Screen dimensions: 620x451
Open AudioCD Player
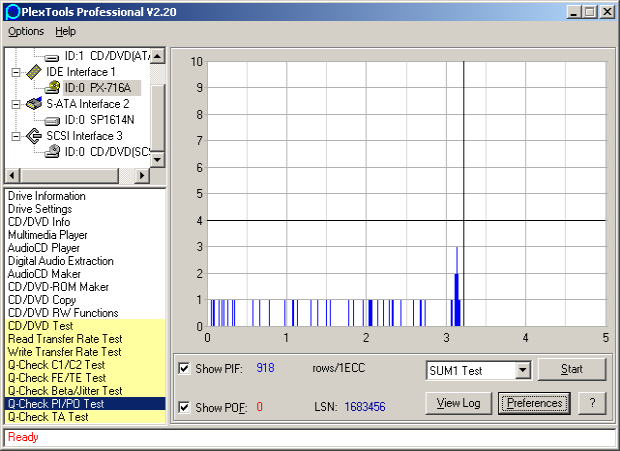[x=43, y=248]
